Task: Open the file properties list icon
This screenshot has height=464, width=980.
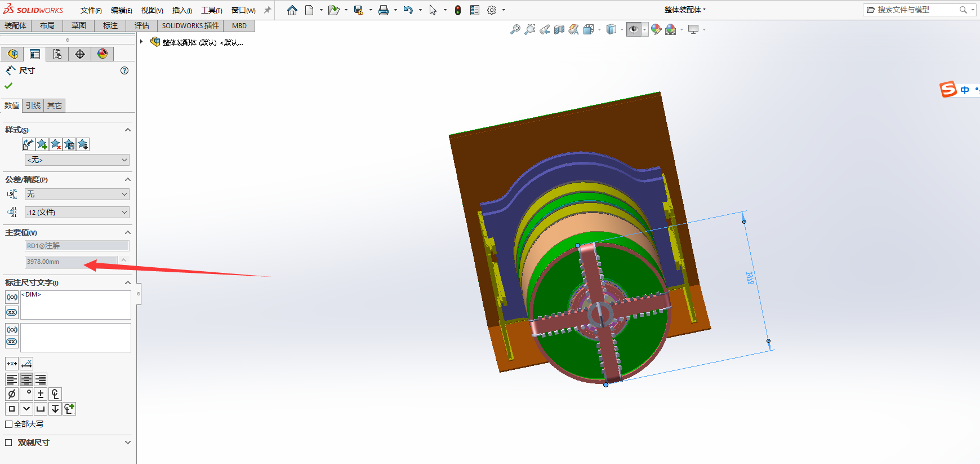Action: pyautogui.click(x=475, y=10)
